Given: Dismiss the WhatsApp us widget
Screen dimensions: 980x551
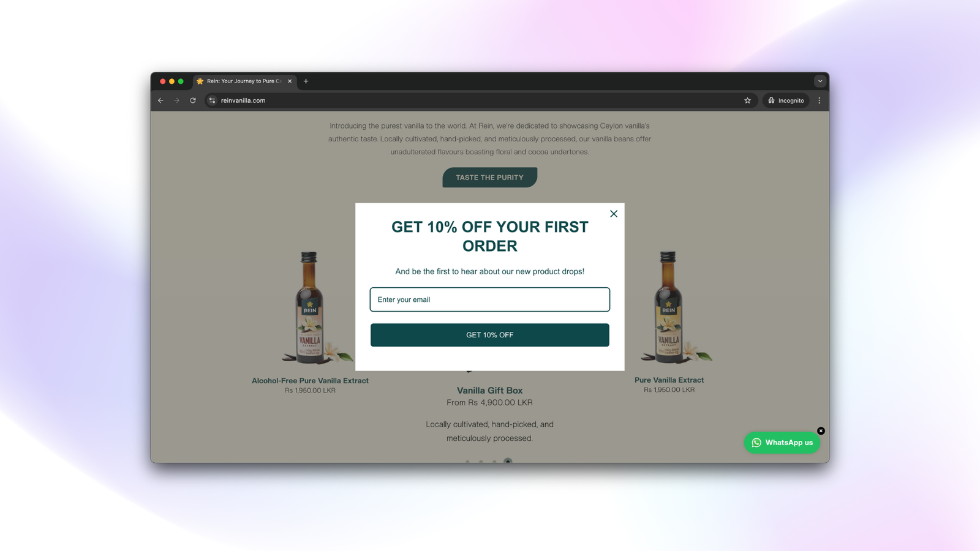Looking at the screenshot, I should (x=821, y=431).
